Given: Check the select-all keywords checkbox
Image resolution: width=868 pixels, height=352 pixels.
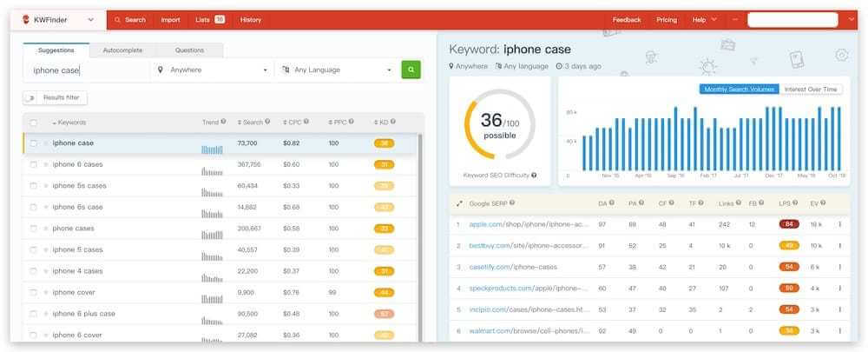Looking at the screenshot, I should pyautogui.click(x=34, y=123).
